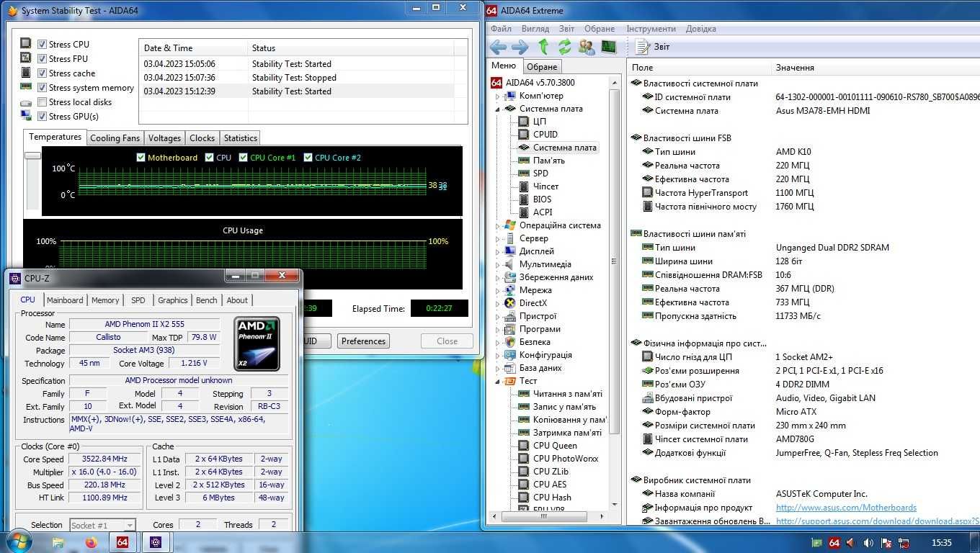Expand the Мультимедіа tree node

pyautogui.click(x=497, y=264)
